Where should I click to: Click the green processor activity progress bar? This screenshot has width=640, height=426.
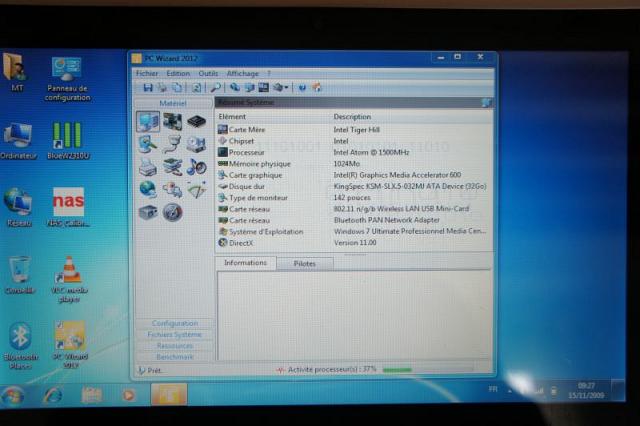point(397,370)
